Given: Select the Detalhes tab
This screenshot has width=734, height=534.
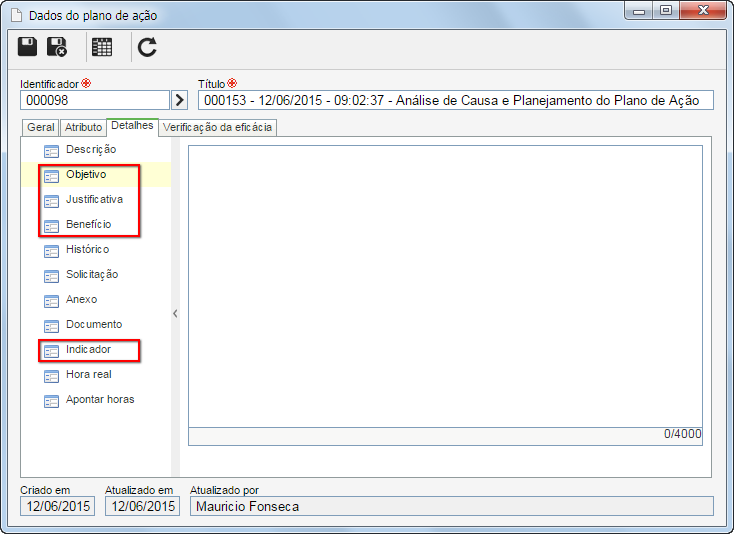Looking at the screenshot, I should point(132,126).
